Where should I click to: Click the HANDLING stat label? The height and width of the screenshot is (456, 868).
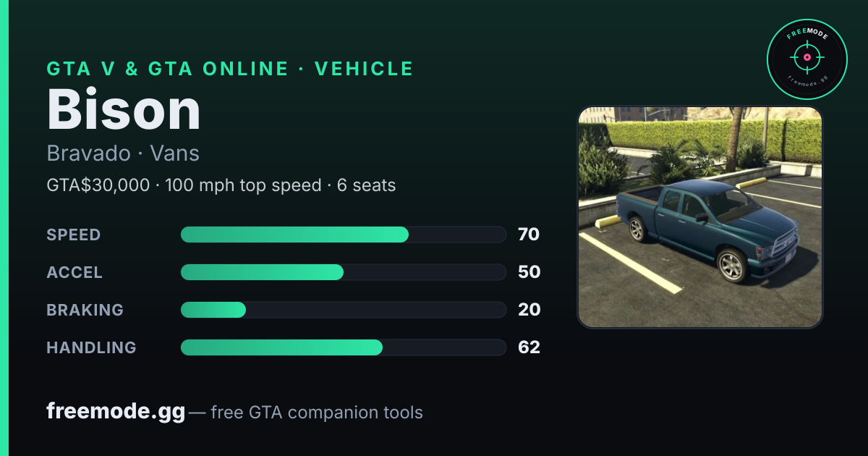click(x=91, y=347)
